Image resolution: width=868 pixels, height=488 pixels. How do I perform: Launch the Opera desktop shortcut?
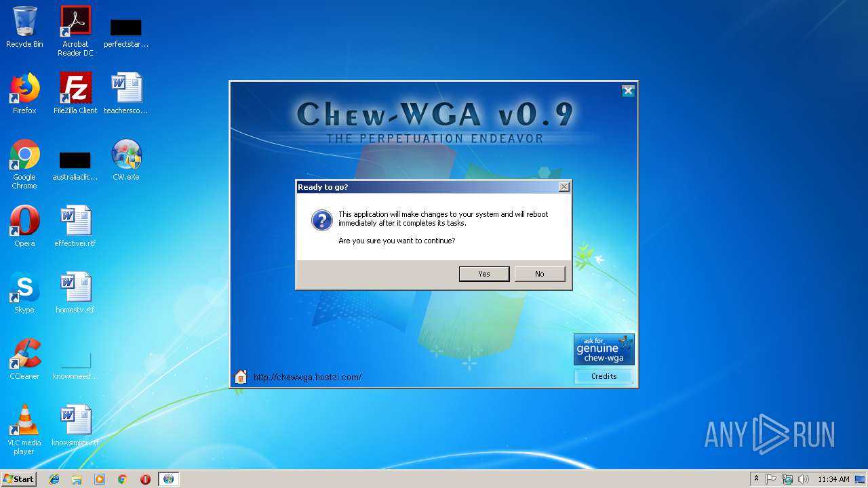24,226
